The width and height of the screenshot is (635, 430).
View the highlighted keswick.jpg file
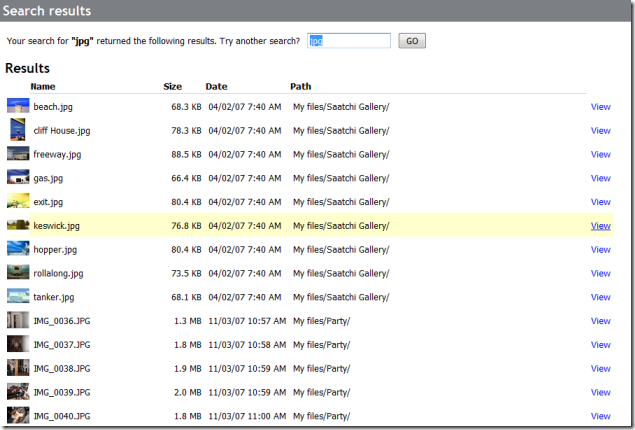[600, 226]
